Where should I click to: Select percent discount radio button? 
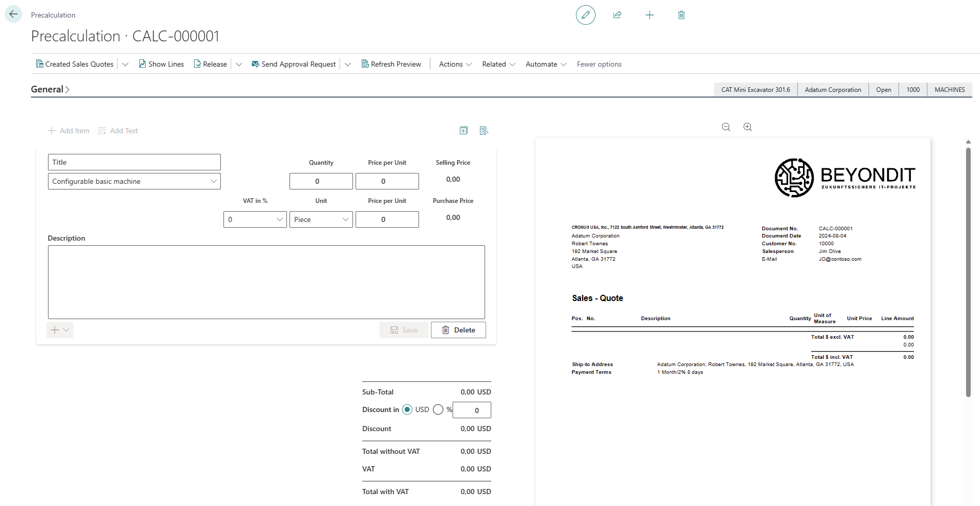click(x=438, y=409)
